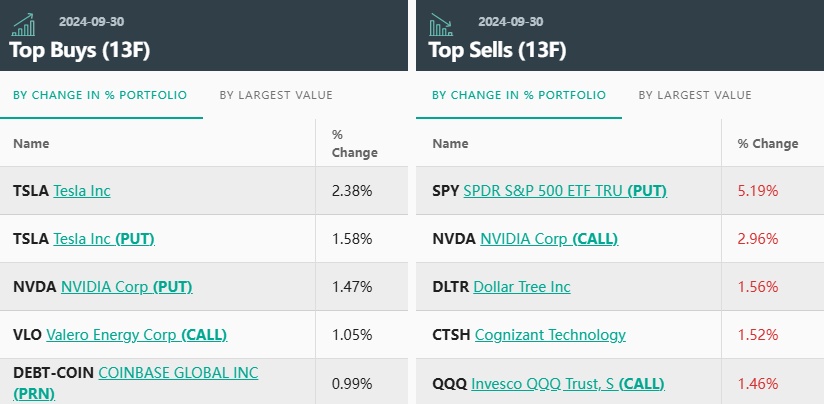Select Top Buys 'By Change in % Portfolio' tab
The image size is (824, 404).
coord(99,95)
